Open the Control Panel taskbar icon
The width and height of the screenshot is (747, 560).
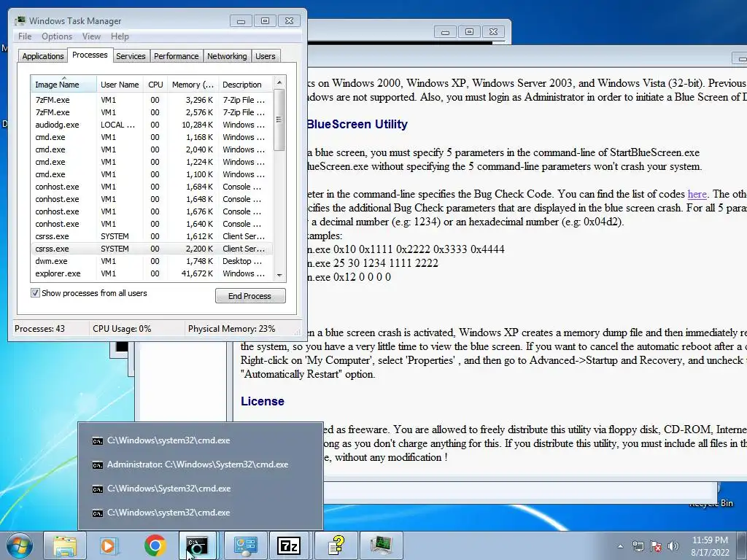(x=246, y=545)
